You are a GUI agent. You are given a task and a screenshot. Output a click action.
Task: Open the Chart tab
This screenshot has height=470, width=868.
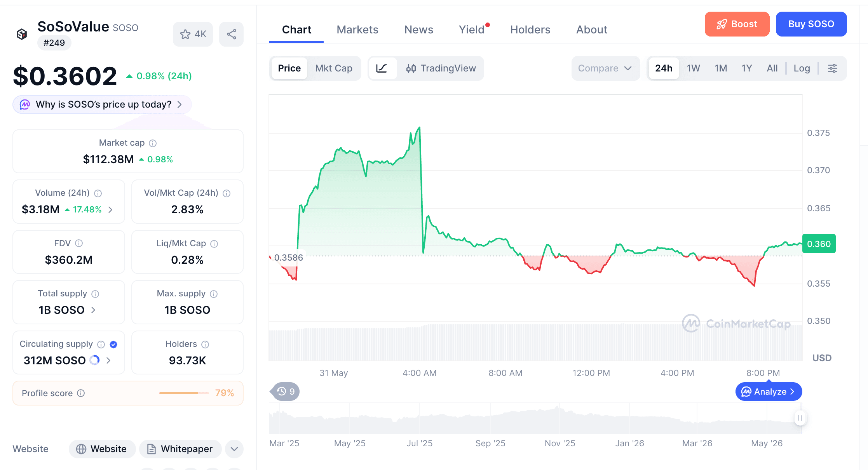tap(296, 30)
